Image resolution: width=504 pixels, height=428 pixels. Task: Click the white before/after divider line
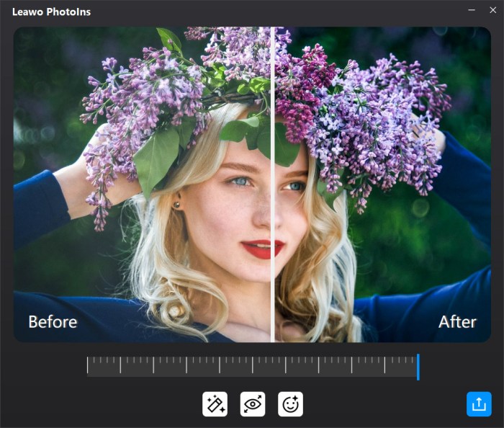(273, 216)
